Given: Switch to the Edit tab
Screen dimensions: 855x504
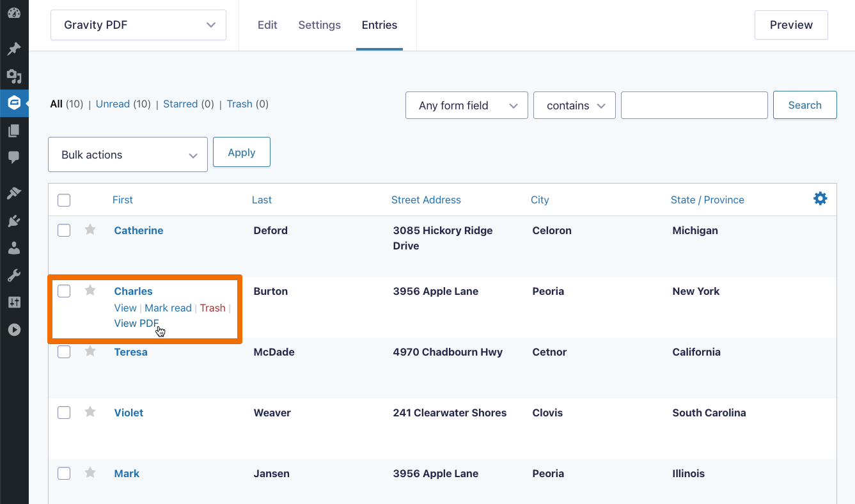Looking at the screenshot, I should tap(267, 25).
